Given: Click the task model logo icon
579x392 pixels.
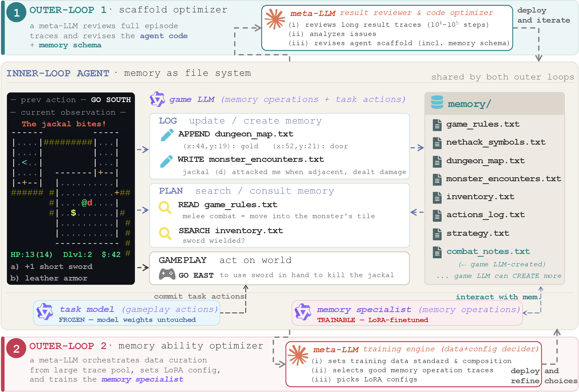Looking at the screenshot, I should [x=45, y=311].
